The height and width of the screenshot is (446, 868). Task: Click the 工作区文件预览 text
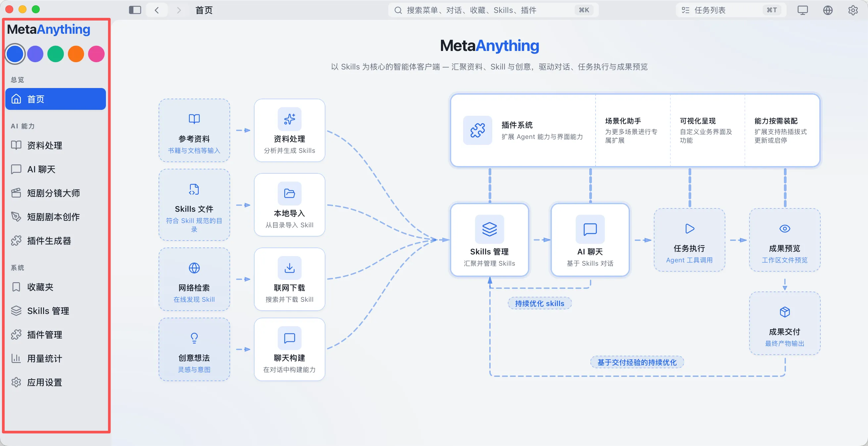pos(785,260)
